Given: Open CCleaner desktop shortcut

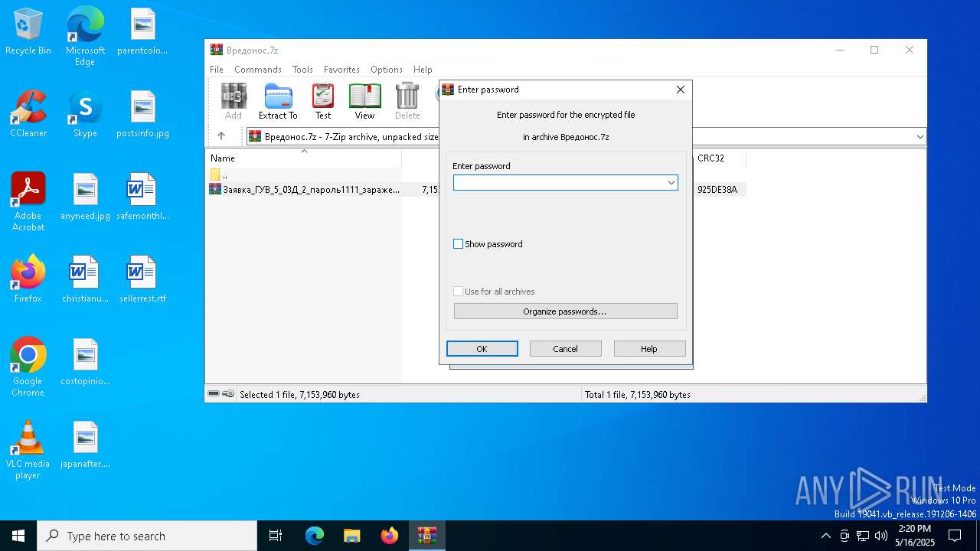Looking at the screenshot, I should click(x=28, y=114).
